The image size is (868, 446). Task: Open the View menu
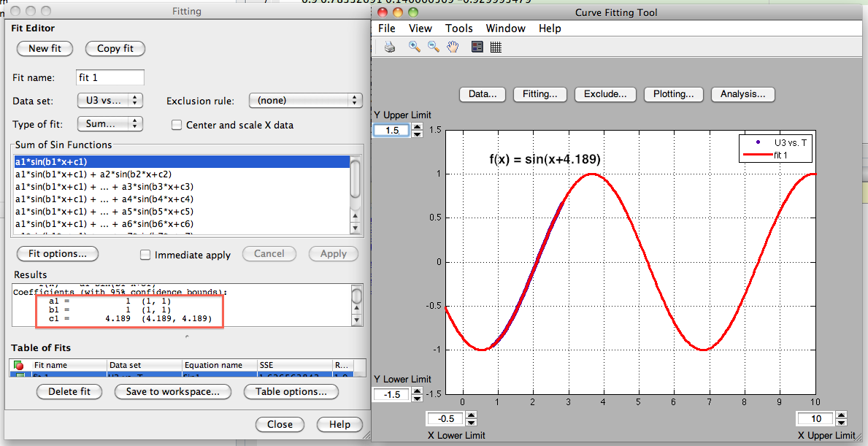[420, 28]
